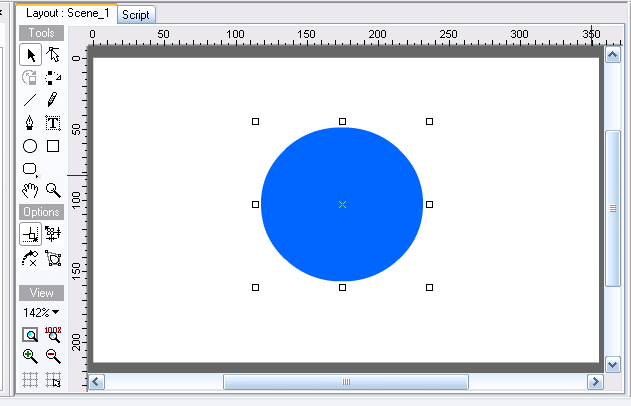631x406 pixels.
Task: Click the Fit Scene in Window icon
Action: 30,335
